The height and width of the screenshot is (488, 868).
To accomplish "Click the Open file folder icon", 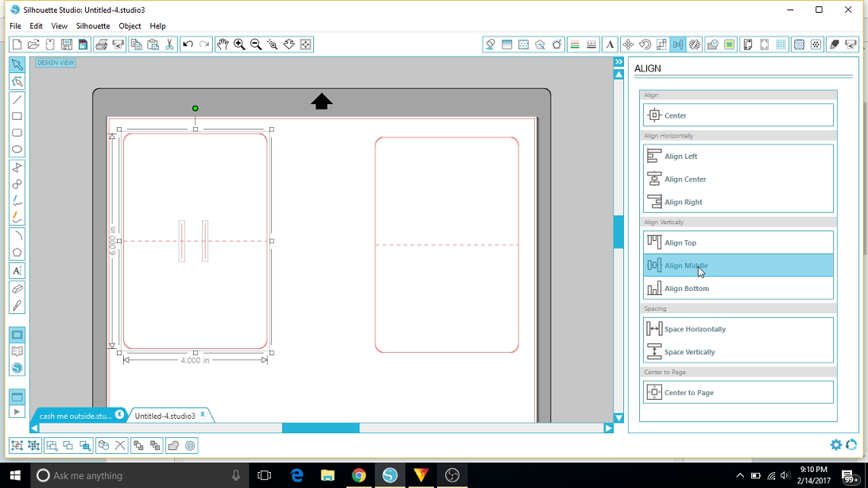I will (33, 45).
